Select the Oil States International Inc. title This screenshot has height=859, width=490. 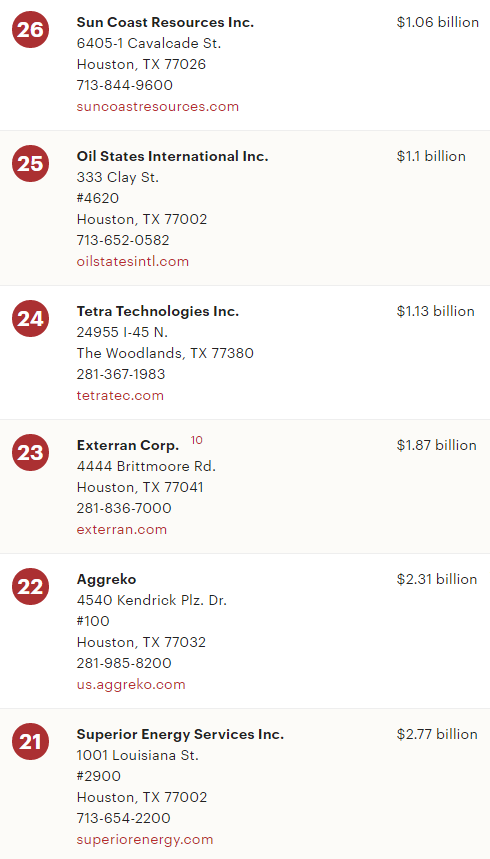click(173, 157)
